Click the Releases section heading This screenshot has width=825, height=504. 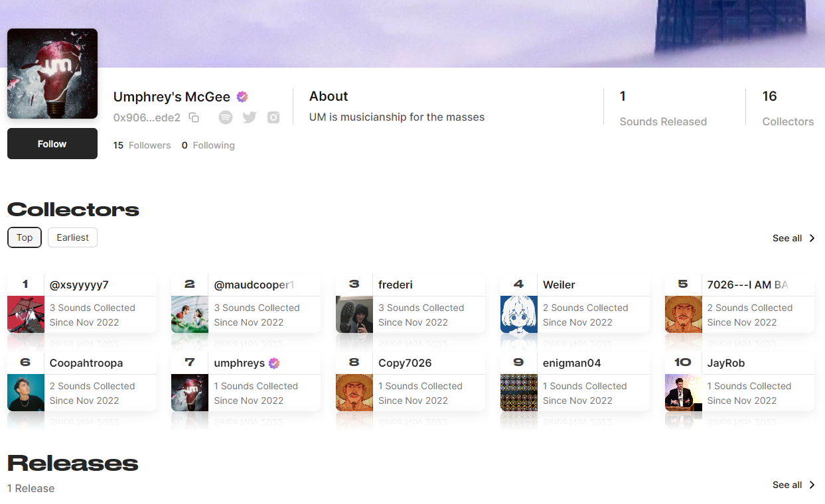point(73,463)
